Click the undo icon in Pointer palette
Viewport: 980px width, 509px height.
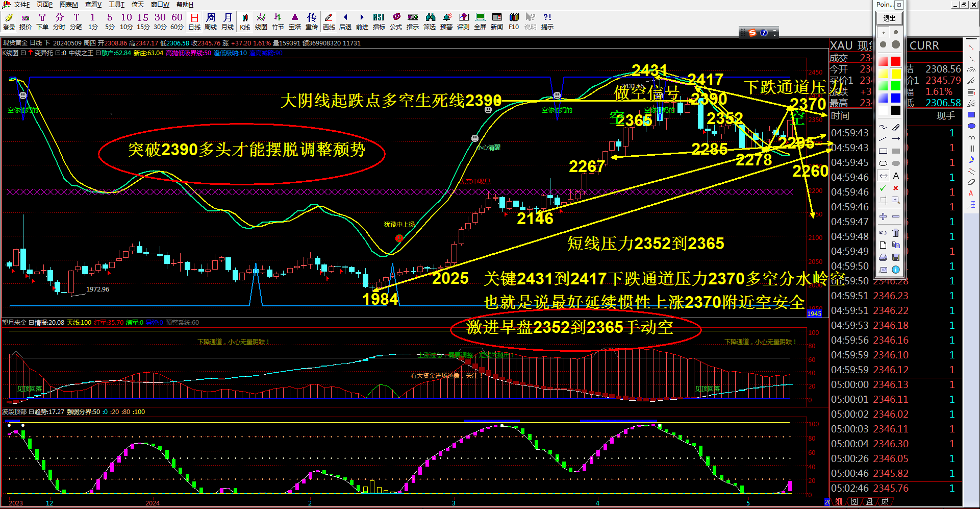(x=883, y=233)
